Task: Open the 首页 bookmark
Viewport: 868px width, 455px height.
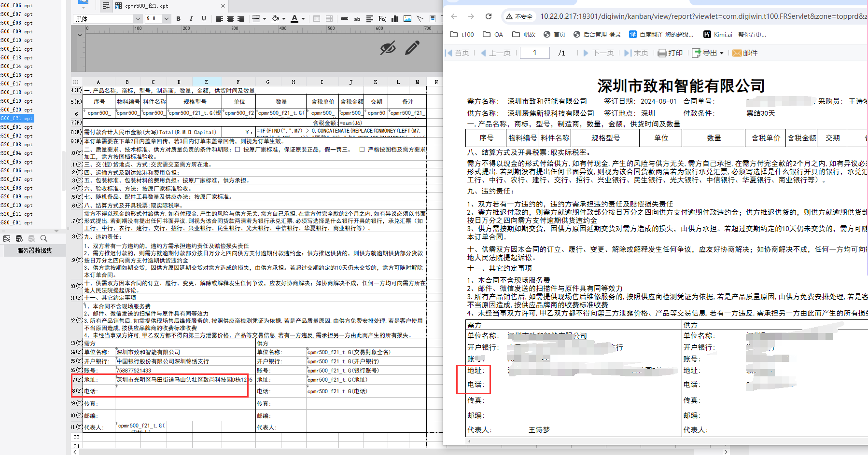Action: 554,34
